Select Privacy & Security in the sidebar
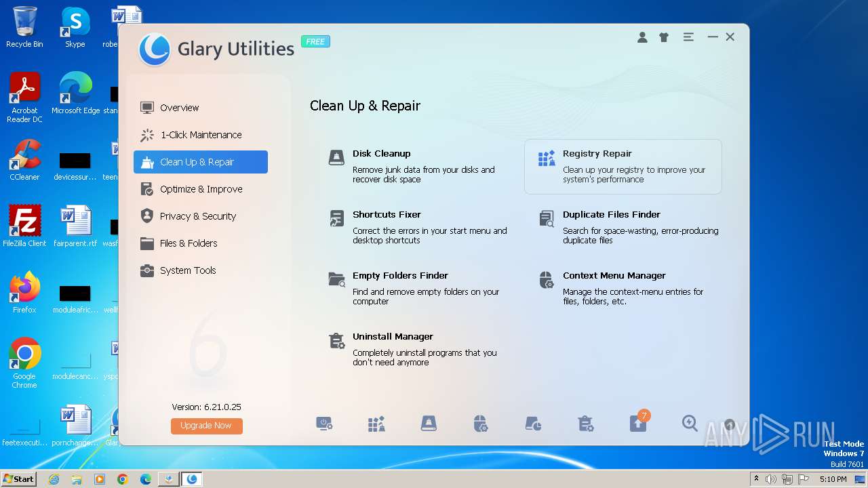868x488 pixels. (x=201, y=216)
